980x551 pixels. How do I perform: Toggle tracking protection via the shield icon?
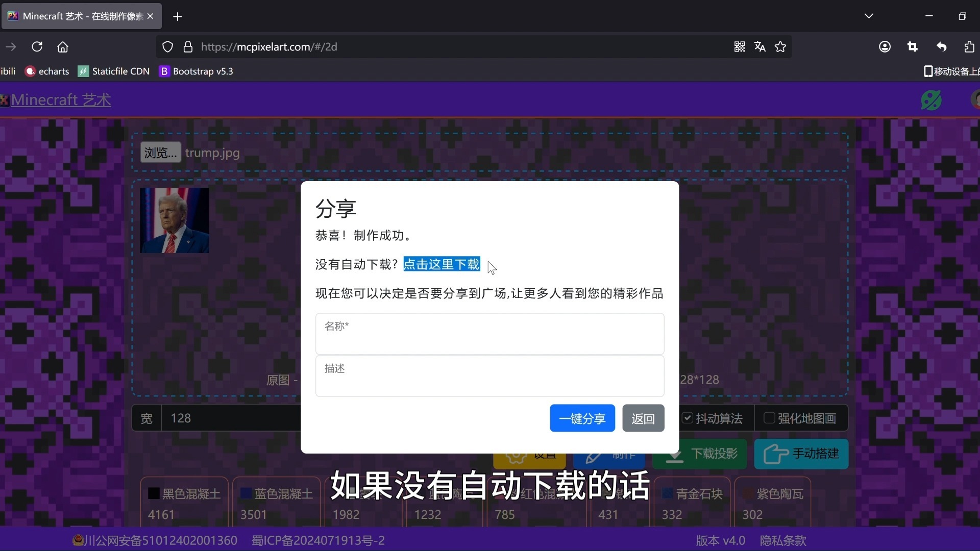(x=167, y=46)
